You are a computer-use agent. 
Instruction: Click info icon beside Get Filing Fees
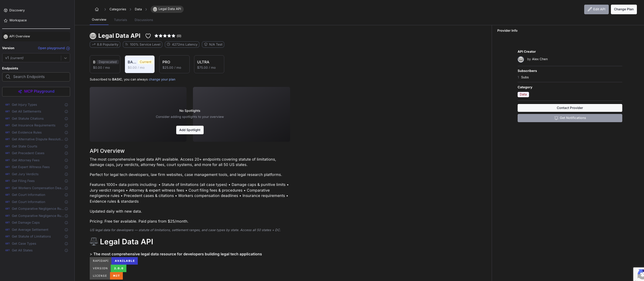pos(66,181)
